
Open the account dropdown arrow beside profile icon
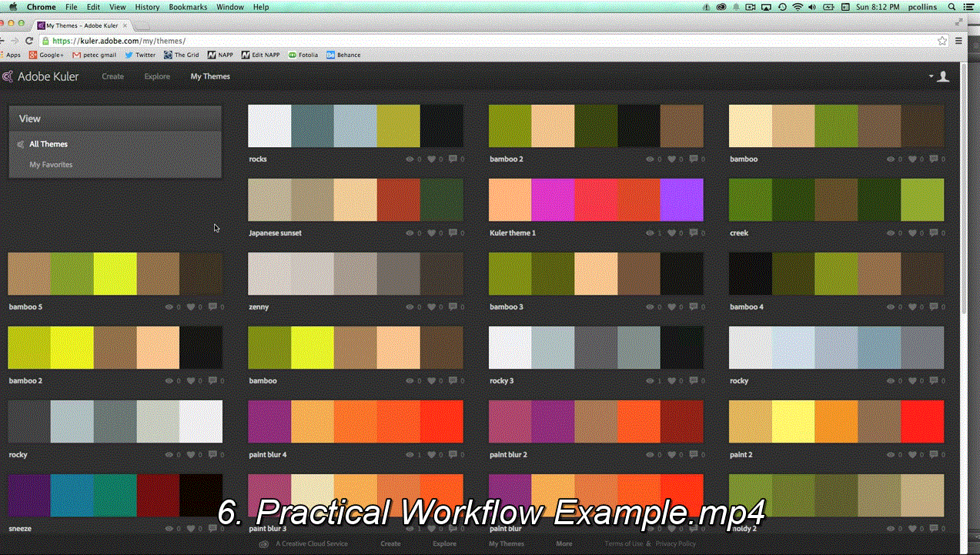pyautogui.click(x=931, y=76)
